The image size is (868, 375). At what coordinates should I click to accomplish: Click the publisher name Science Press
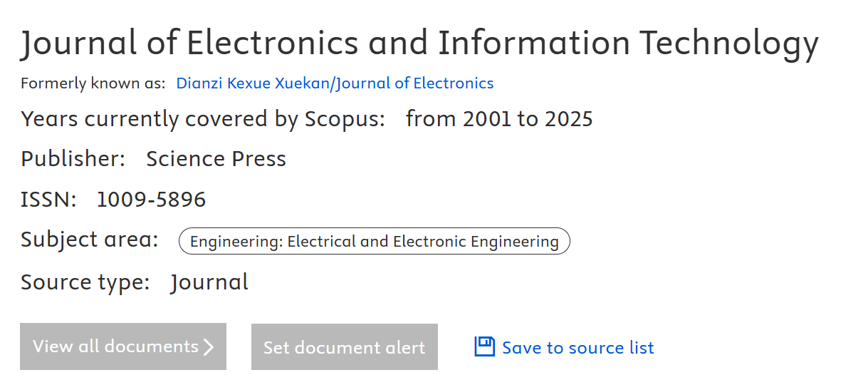(216, 158)
